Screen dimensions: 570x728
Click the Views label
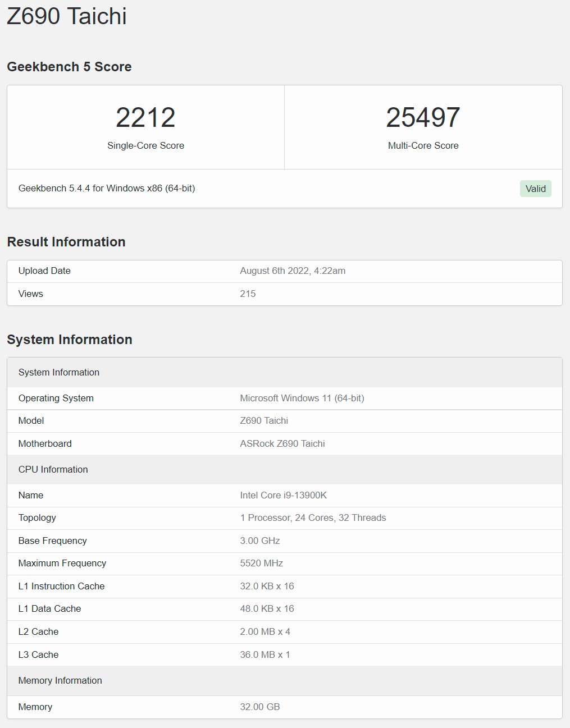coord(30,294)
